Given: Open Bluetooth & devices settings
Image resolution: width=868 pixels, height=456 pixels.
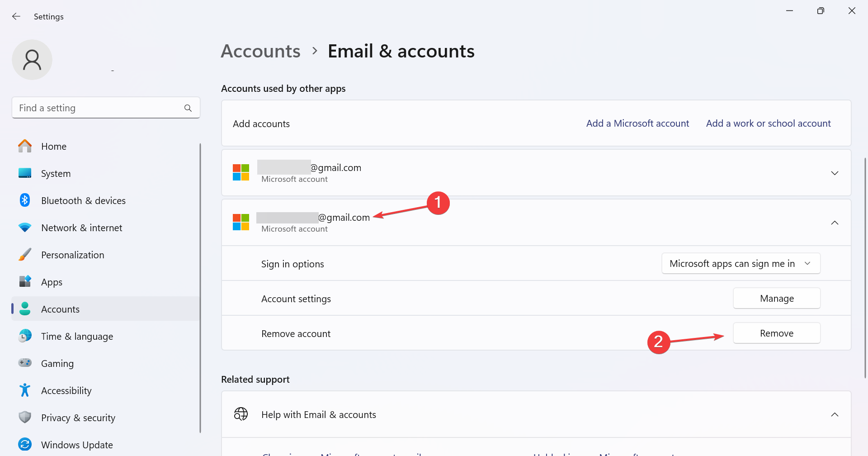Looking at the screenshot, I should [x=83, y=200].
